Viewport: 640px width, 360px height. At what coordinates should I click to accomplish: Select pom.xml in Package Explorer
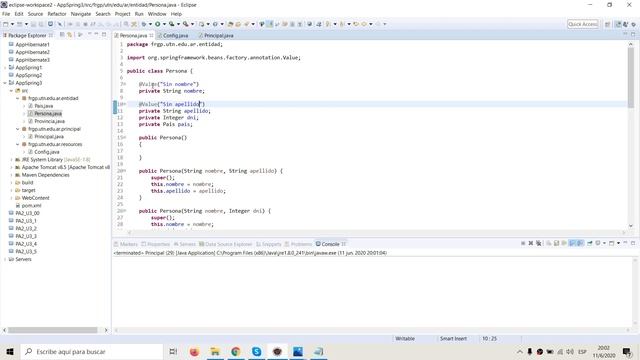[31, 205]
